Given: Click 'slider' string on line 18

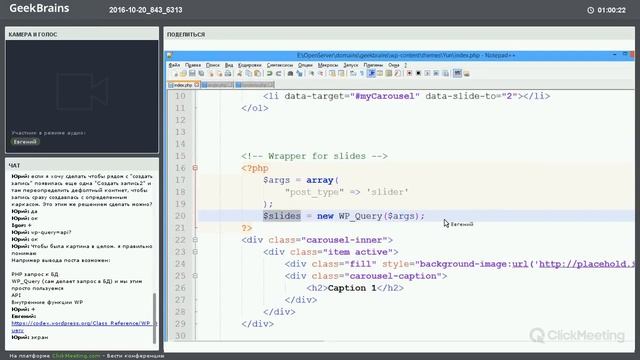Looking at the screenshot, I should [387, 192].
